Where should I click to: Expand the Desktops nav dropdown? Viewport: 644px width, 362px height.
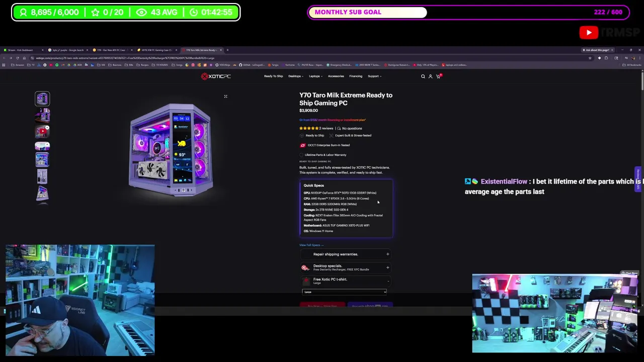(x=295, y=76)
